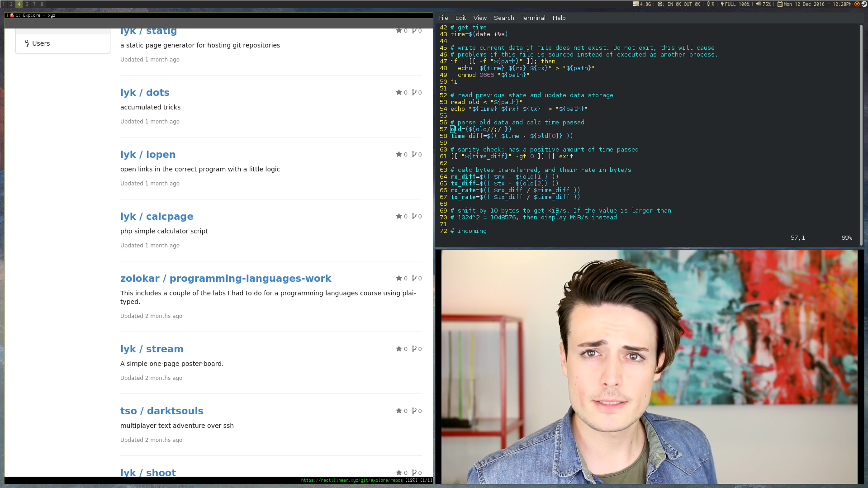
Task: Click the fork icon for lyk / stream
Action: point(414,349)
